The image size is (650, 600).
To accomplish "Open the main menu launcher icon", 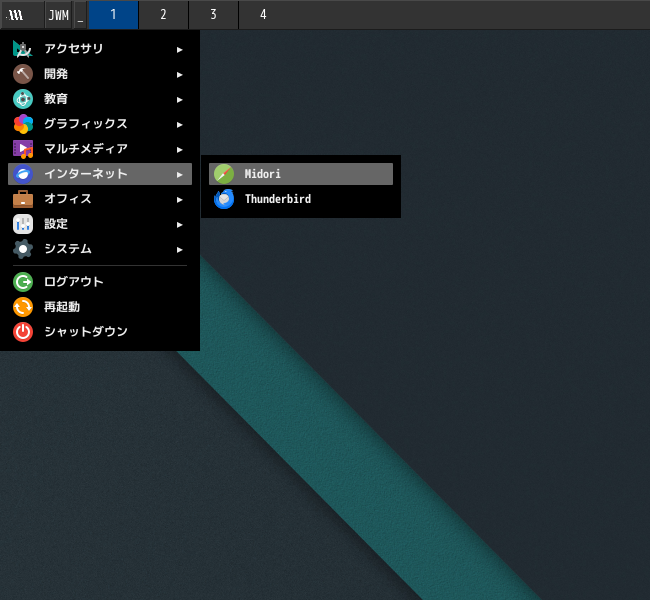I will pyautogui.click(x=16, y=15).
